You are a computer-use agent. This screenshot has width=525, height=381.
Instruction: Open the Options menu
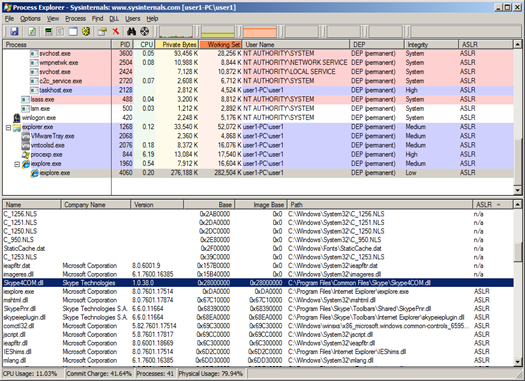click(x=30, y=19)
